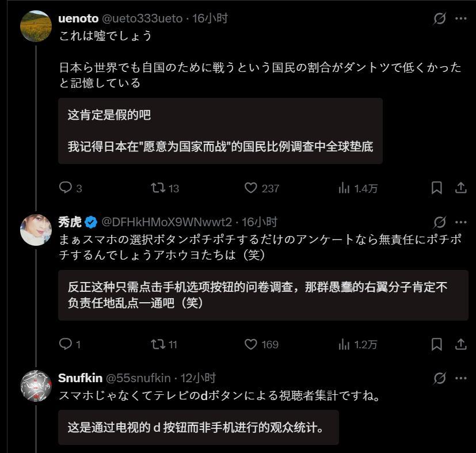
Task: Bookmark uenoto's post
Action: (x=436, y=188)
